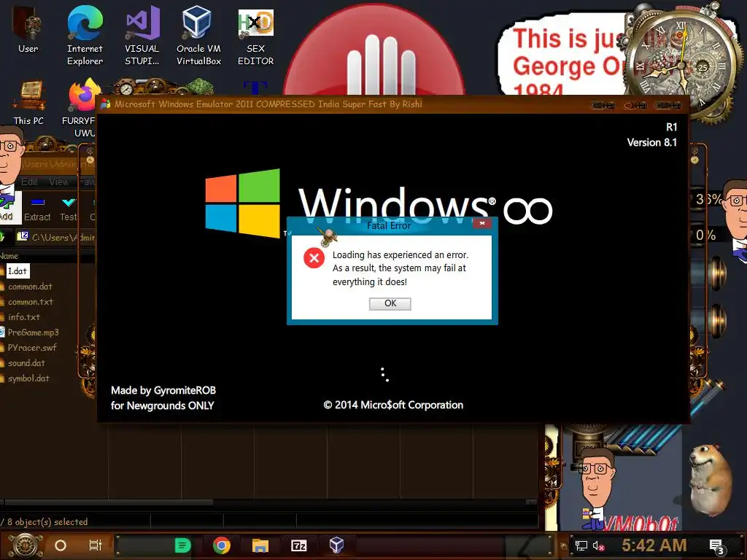Open Task View on the taskbar
747x560 pixels.
click(x=96, y=545)
